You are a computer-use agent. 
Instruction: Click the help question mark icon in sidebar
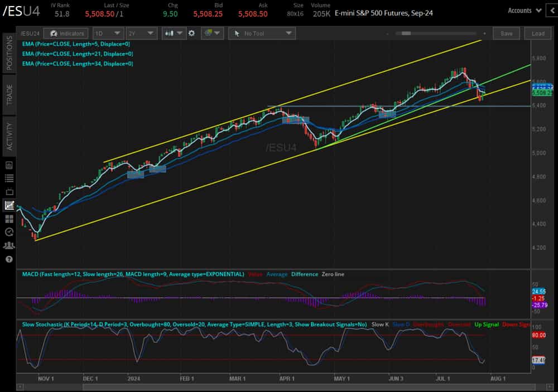pyautogui.click(x=9, y=259)
